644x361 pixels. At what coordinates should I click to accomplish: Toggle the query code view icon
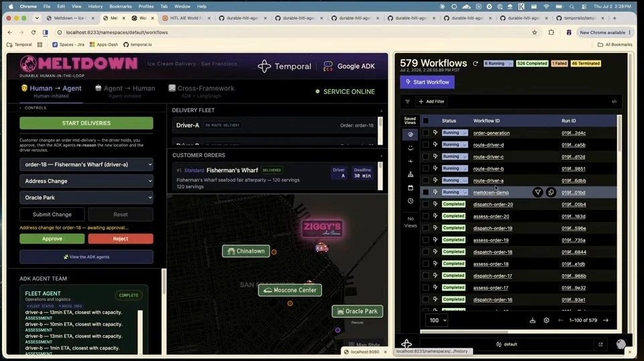[x=614, y=101]
